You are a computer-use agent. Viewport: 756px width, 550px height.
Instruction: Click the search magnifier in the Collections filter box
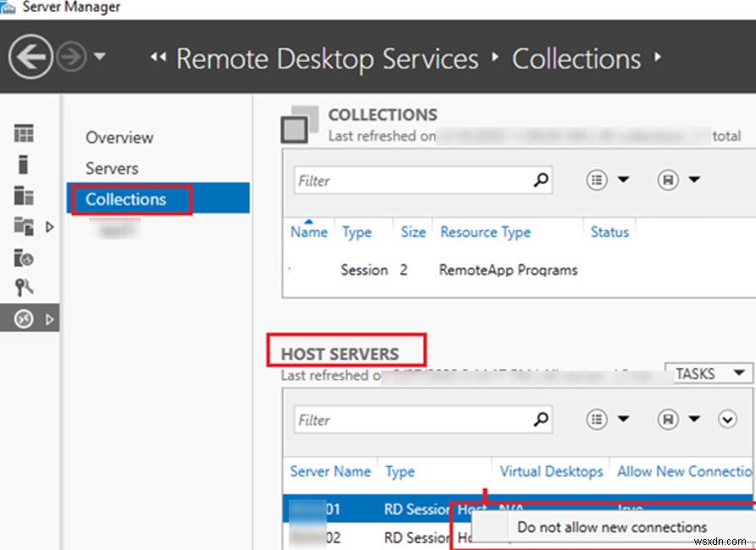[541, 180]
